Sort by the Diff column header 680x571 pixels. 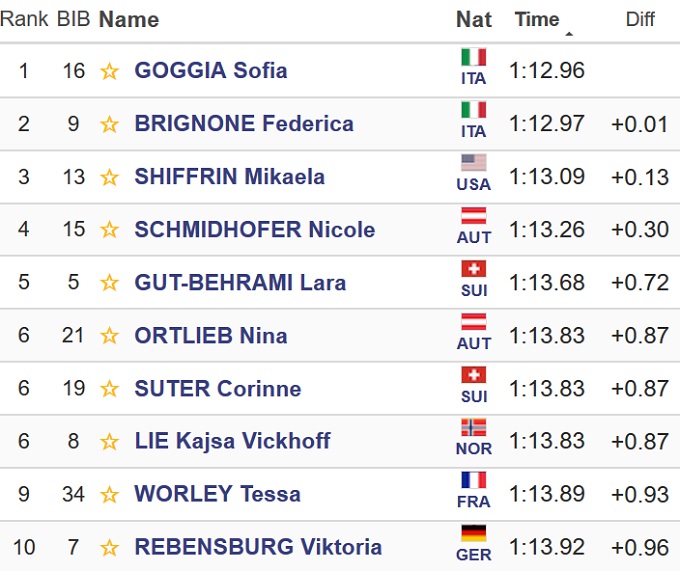point(640,19)
